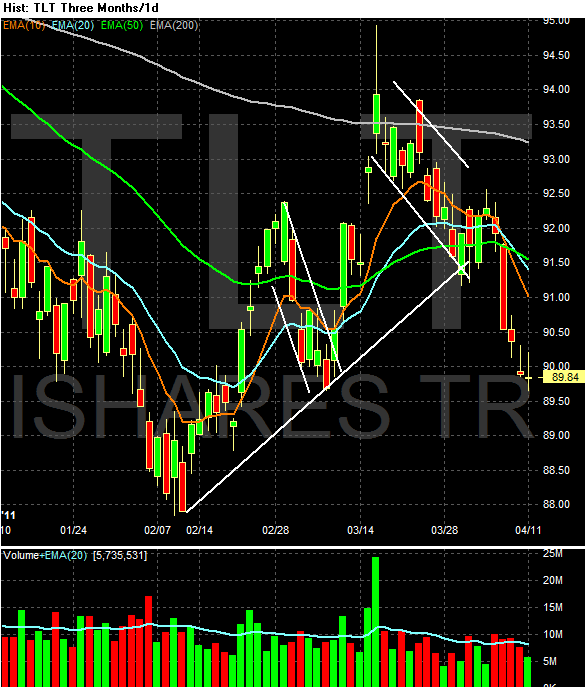Screen dimensions: 586x690
Task: Click the 01/24 date label
Action: click(73, 530)
